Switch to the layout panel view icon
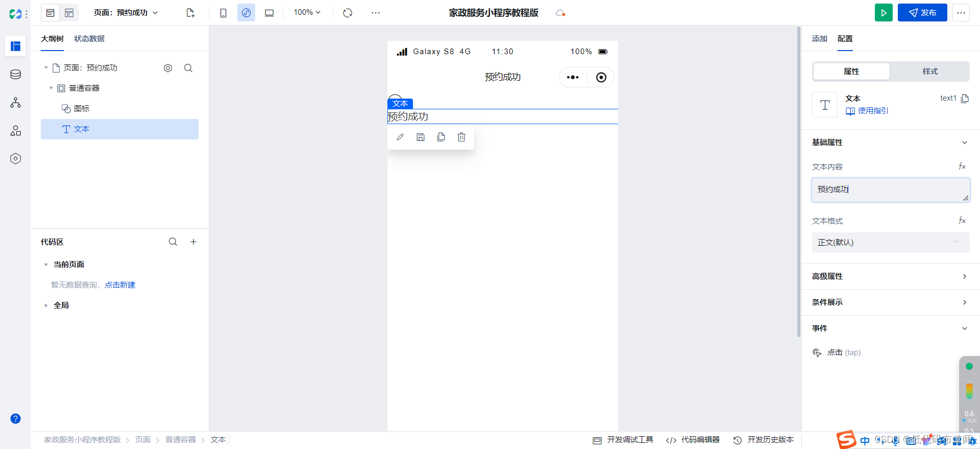This screenshot has height=449, width=980. click(x=69, y=13)
